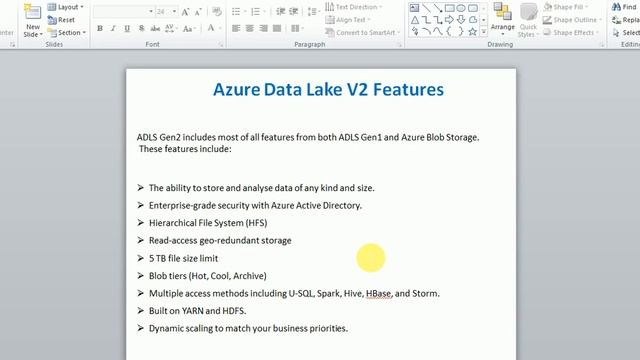The image size is (640, 360).
Task: Click the bullet 'Hierarchical File System (HFS)'
Action: point(208,223)
